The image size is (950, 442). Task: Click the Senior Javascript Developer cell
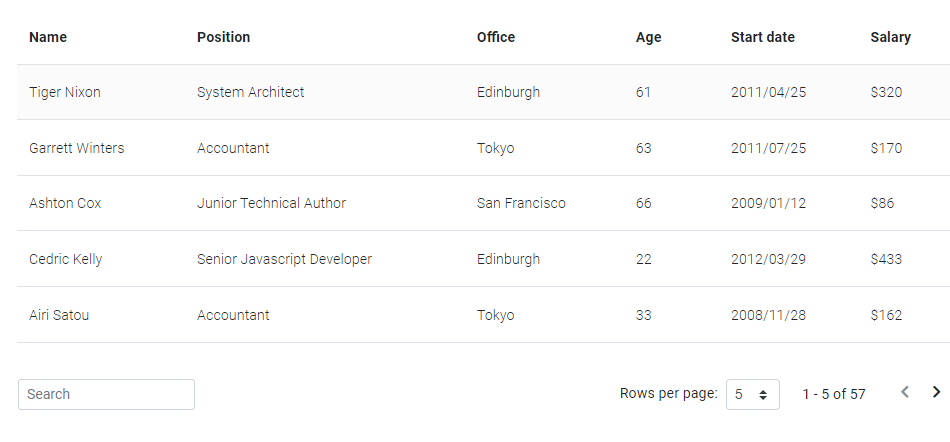coord(284,259)
